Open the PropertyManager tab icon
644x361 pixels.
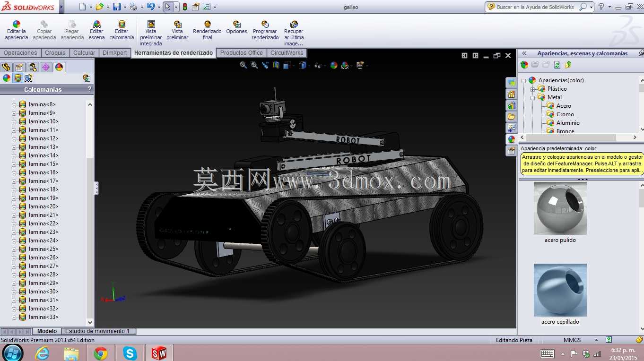click(x=19, y=67)
